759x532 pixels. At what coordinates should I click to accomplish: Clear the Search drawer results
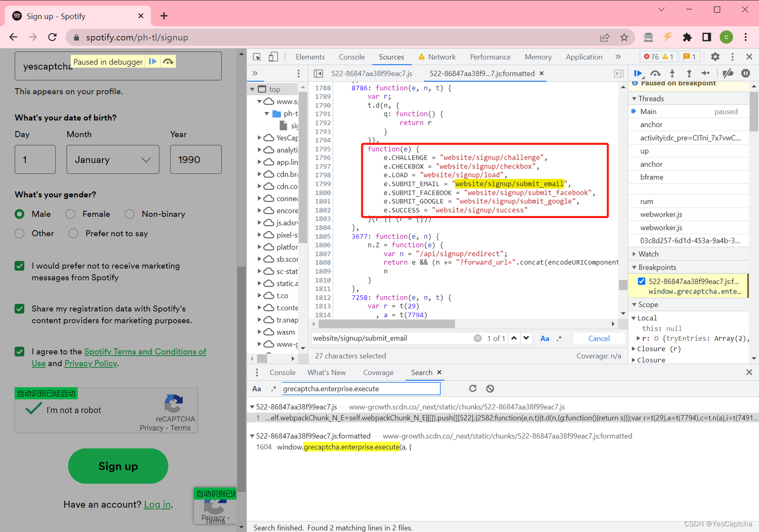(x=490, y=388)
